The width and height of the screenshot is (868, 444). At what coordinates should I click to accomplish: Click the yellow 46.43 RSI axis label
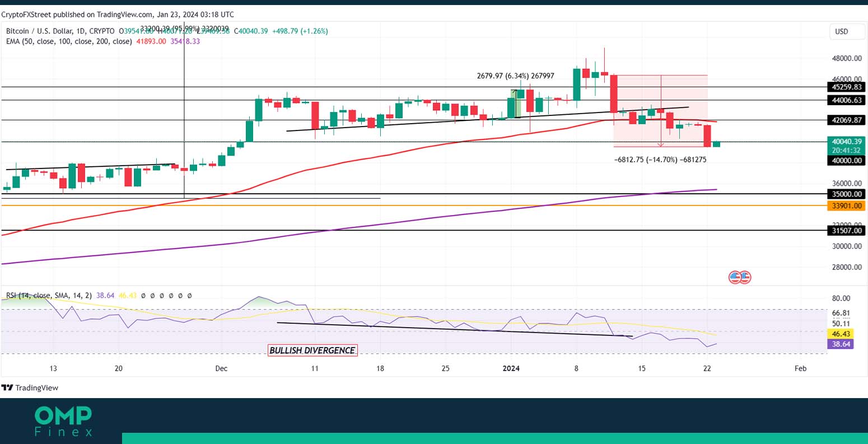840,333
